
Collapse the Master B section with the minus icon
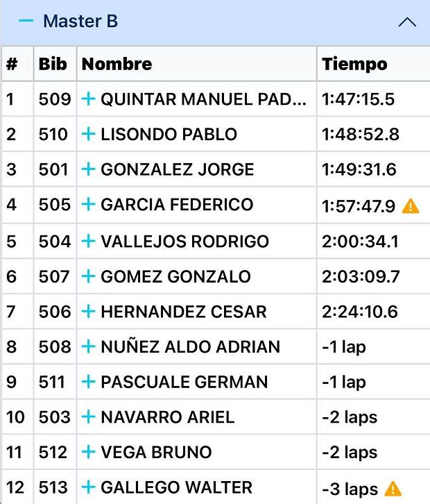26,22
